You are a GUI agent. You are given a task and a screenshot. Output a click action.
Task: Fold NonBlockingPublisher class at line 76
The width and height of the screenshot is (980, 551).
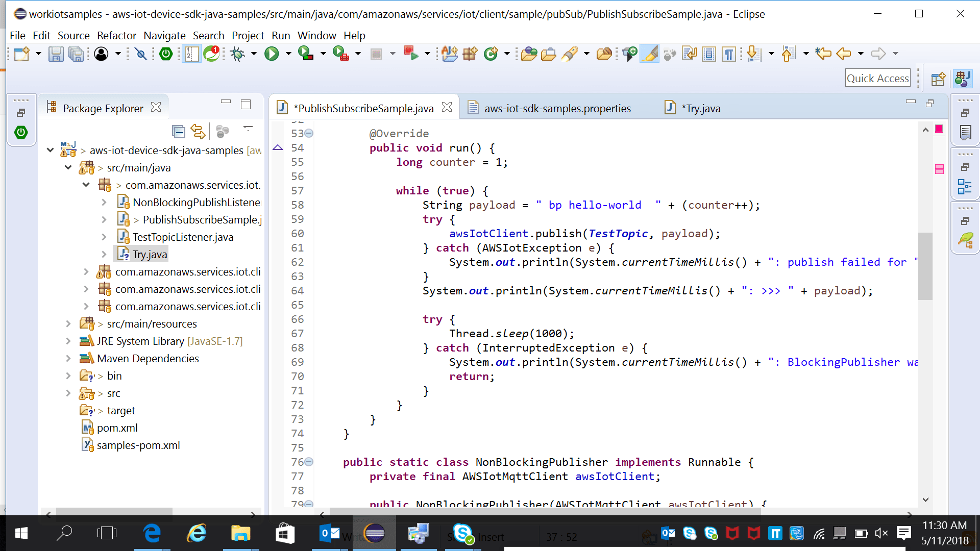309,462
